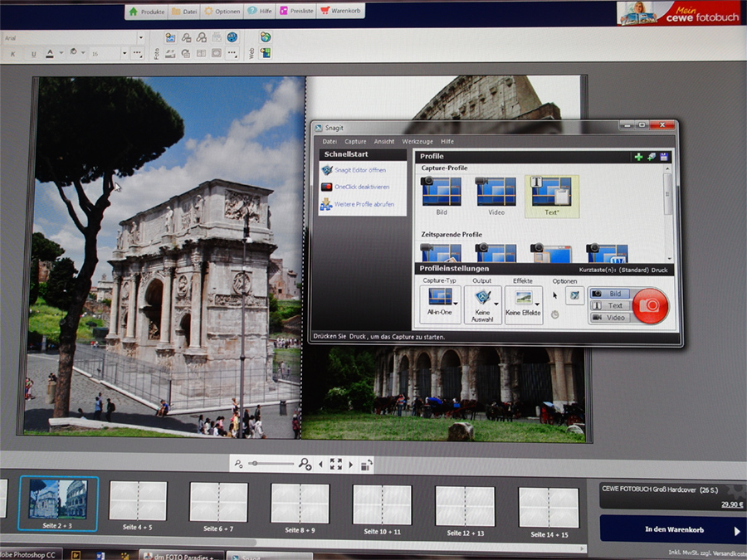
Task: Click the fit-to-screen zoom icon
Action: [x=335, y=465]
